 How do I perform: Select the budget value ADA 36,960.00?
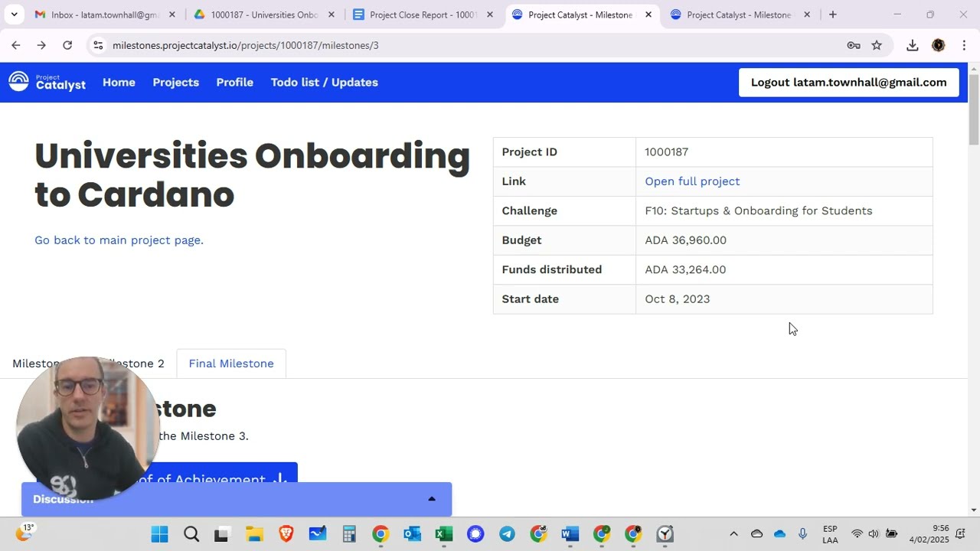click(x=685, y=240)
